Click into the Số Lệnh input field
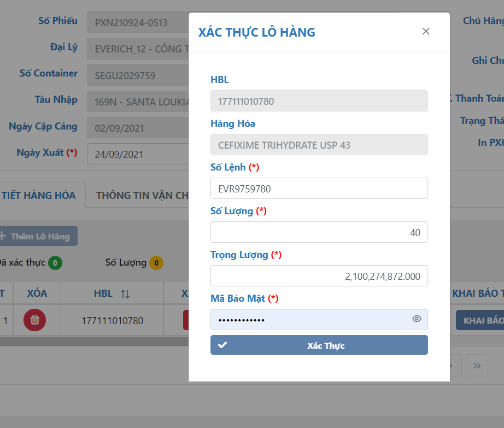The width and height of the screenshot is (504, 428). 319,189
